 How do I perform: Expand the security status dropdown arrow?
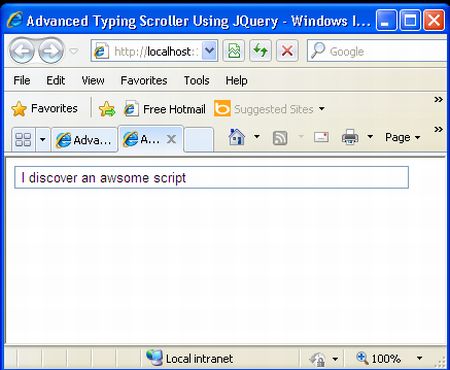coord(335,359)
